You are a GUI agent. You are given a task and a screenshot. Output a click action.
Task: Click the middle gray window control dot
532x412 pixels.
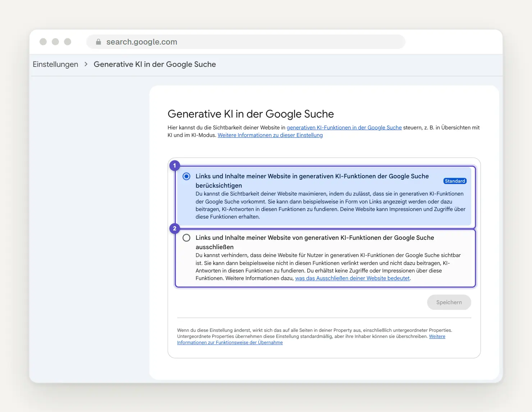(55, 42)
